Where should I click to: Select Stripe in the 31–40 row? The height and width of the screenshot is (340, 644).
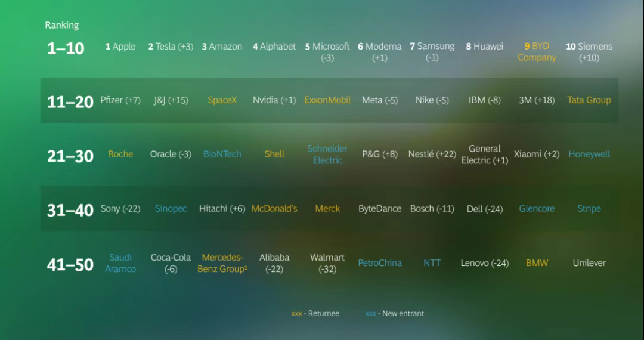[589, 208]
